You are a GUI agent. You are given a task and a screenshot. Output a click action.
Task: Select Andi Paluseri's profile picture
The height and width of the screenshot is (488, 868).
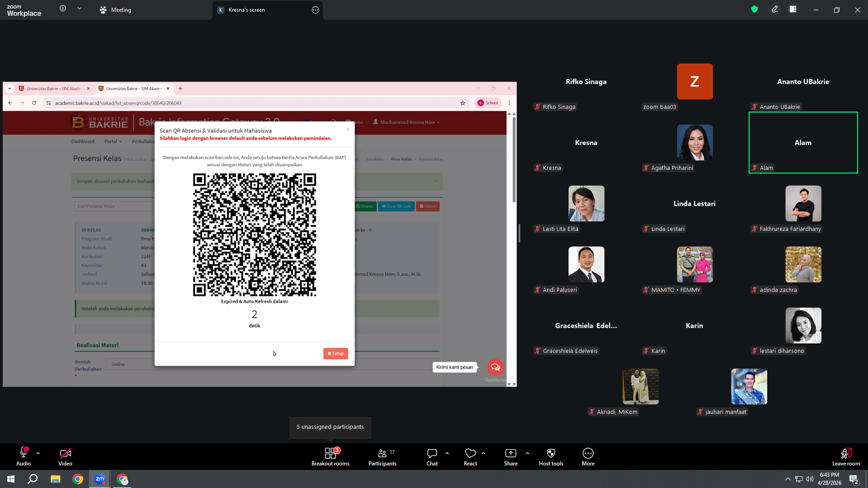pyautogui.click(x=586, y=264)
